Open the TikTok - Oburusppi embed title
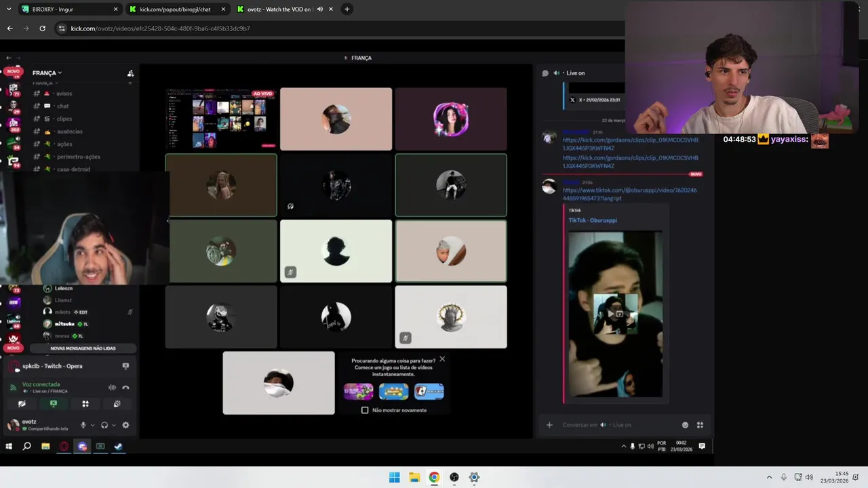 [x=593, y=220]
